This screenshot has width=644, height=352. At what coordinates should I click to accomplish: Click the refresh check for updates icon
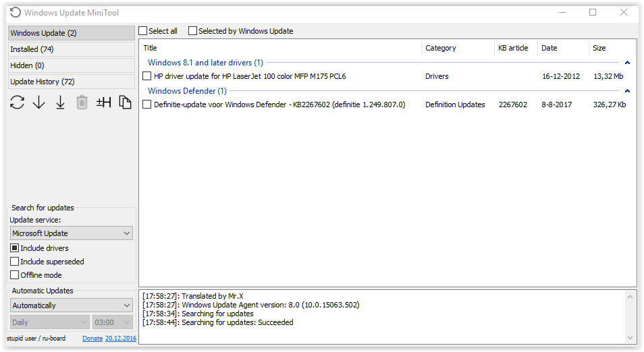point(18,102)
